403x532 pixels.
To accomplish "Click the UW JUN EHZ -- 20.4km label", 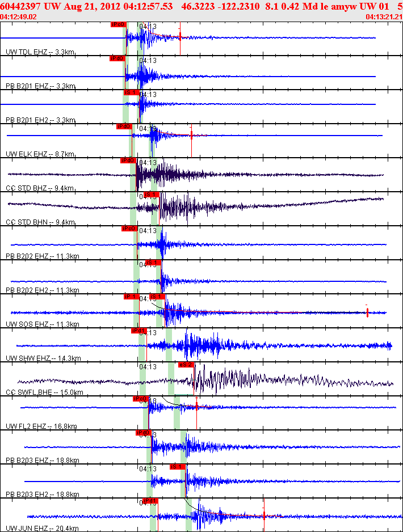I will pos(42,528).
